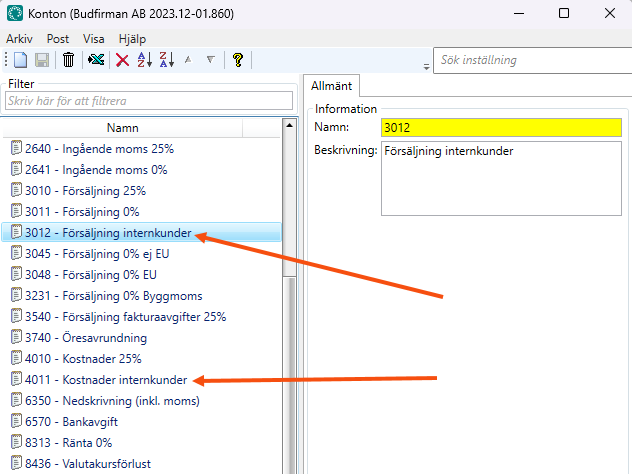Select 3012 - Försäljning internkunder
632x474 pixels.
pyautogui.click(x=141, y=233)
